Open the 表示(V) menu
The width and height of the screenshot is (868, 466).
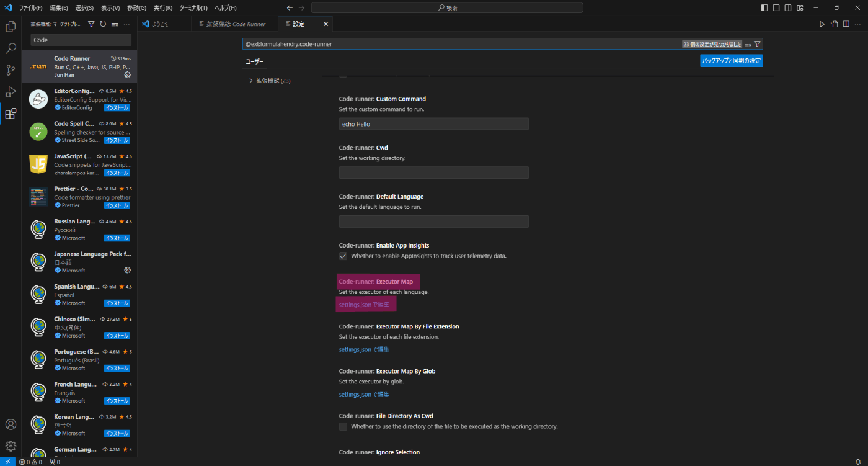110,8
